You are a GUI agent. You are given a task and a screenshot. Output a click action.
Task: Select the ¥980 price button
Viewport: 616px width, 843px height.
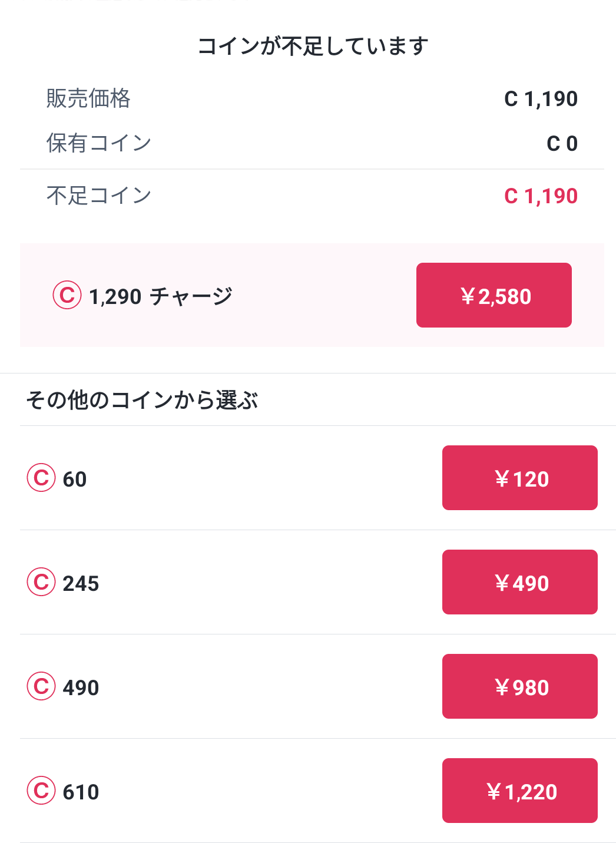tap(519, 686)
